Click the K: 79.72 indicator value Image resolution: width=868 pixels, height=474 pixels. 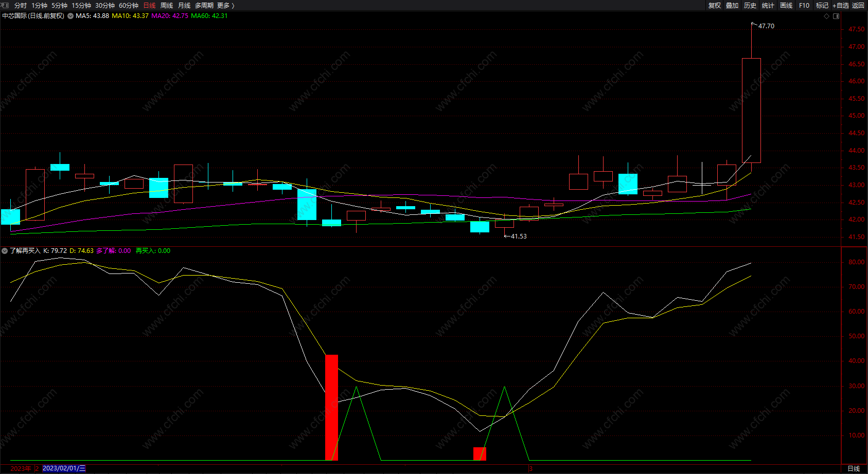(55, 251)
